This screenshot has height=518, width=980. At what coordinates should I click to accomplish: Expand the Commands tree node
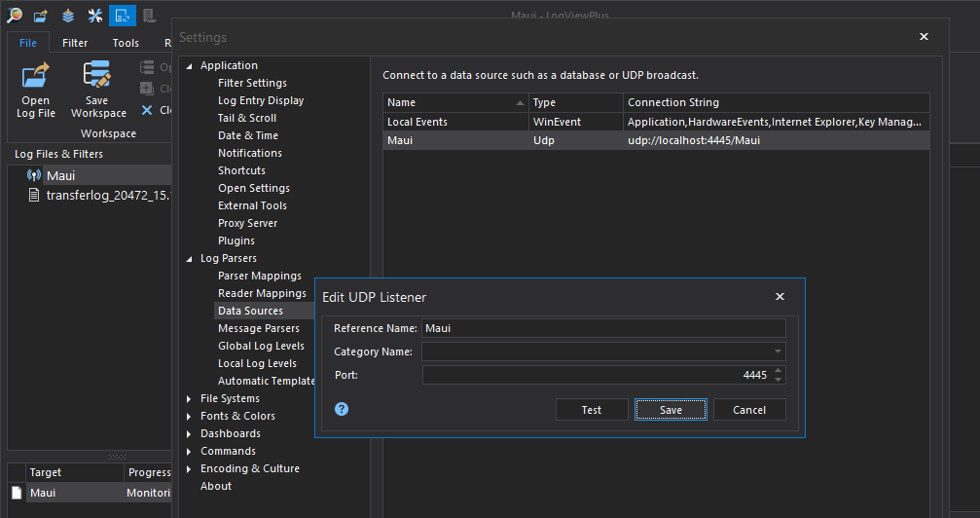click(x=189, y=451)
